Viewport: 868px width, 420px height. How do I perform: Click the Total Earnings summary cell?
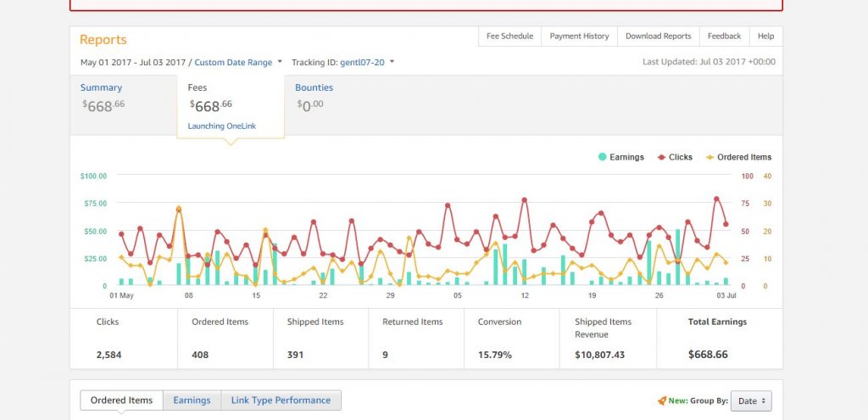coord(719,339)
